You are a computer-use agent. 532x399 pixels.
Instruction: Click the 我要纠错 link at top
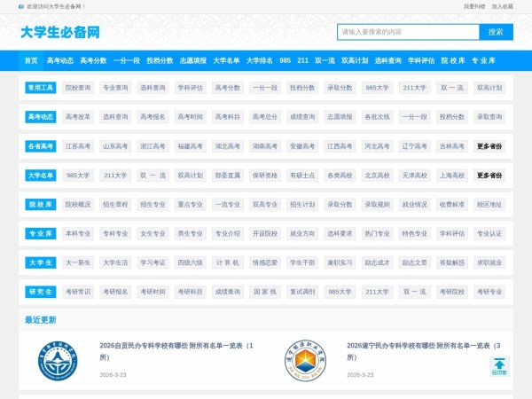(x=474, y=6)
